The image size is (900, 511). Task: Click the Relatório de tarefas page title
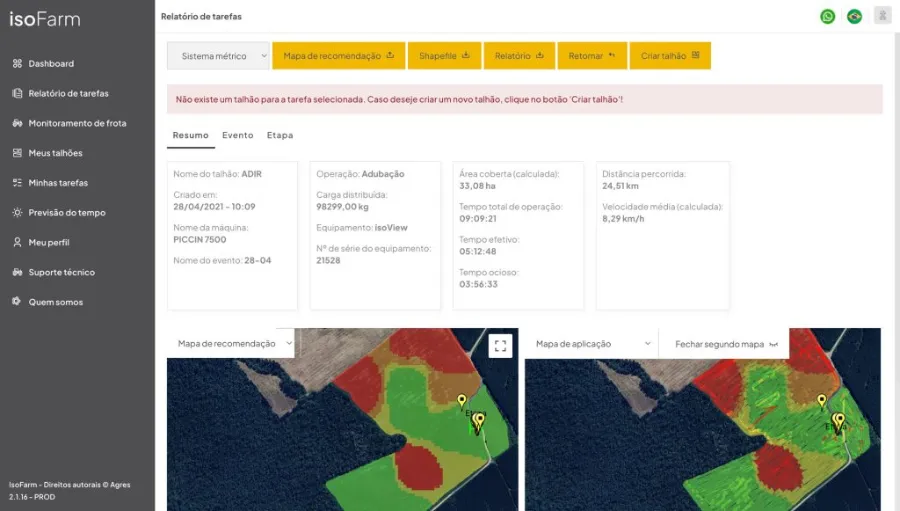point(201,17)
